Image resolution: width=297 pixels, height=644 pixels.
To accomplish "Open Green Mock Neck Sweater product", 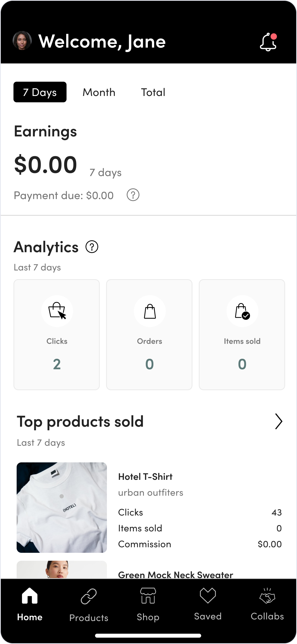I will (x=176, y=574).
